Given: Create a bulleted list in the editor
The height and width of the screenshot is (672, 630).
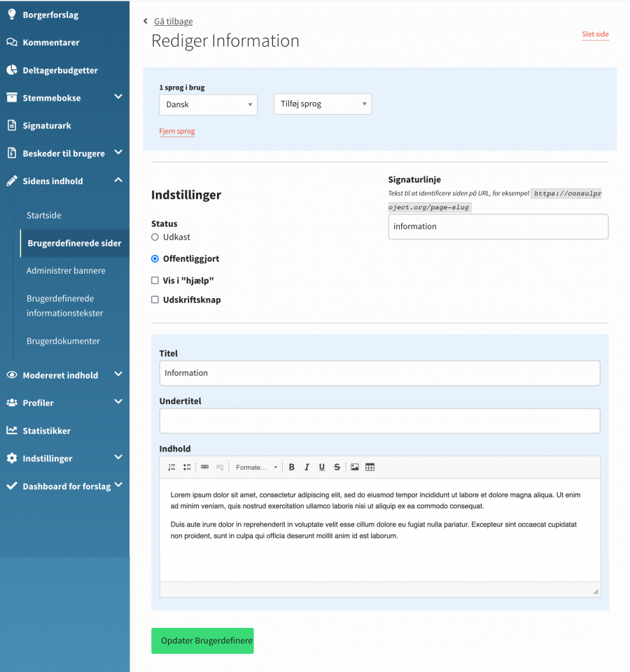Looking at the screenshot, I should pos(186,467).
